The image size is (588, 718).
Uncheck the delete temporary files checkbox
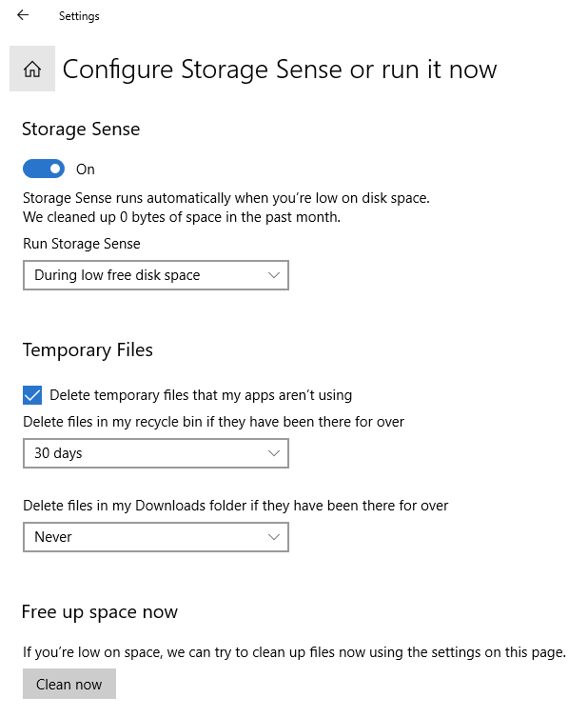pos(32,395)
